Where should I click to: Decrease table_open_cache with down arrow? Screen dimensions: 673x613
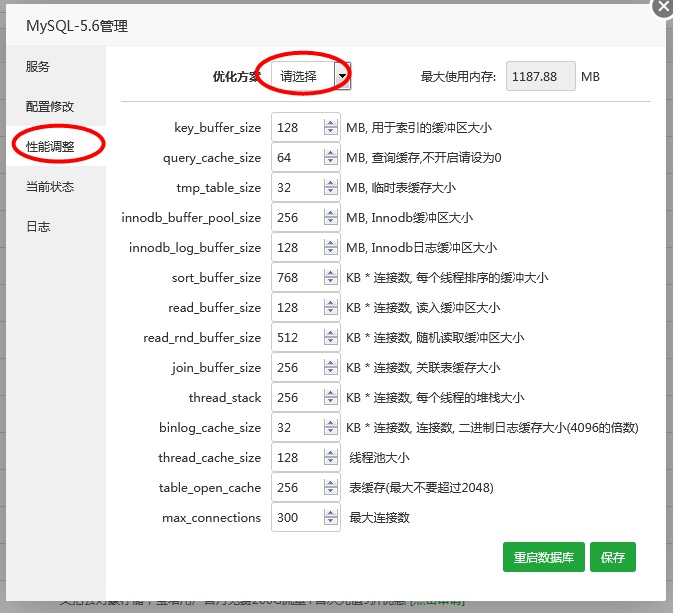tap(330, 492)
